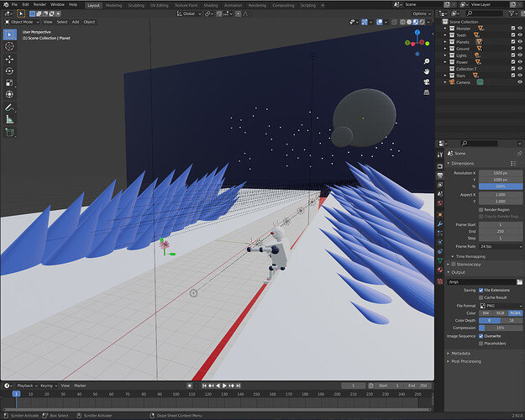Open the Particles properties tab
The image size is (525, 420).
(x=440, y=233)
